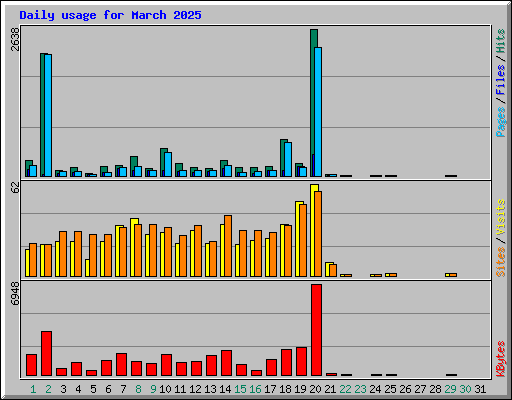Click the red KBytes bar for day 2

(46, 354)
